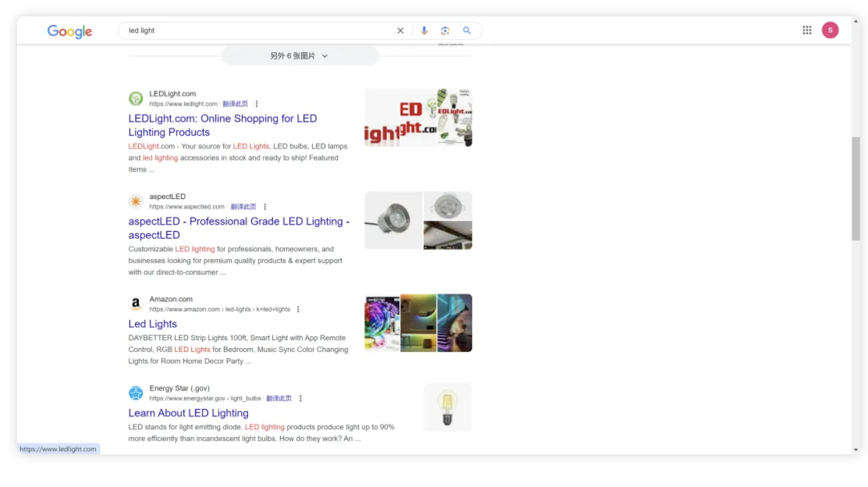The width and height of the screenshot is (868, 487).
Task: Open the aspectLED ceiling beam thumbnail
Action: pos(448,236)
